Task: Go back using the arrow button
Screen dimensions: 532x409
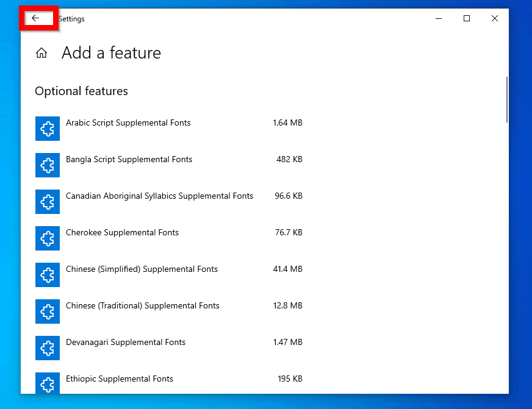Action: click(35, 18)
